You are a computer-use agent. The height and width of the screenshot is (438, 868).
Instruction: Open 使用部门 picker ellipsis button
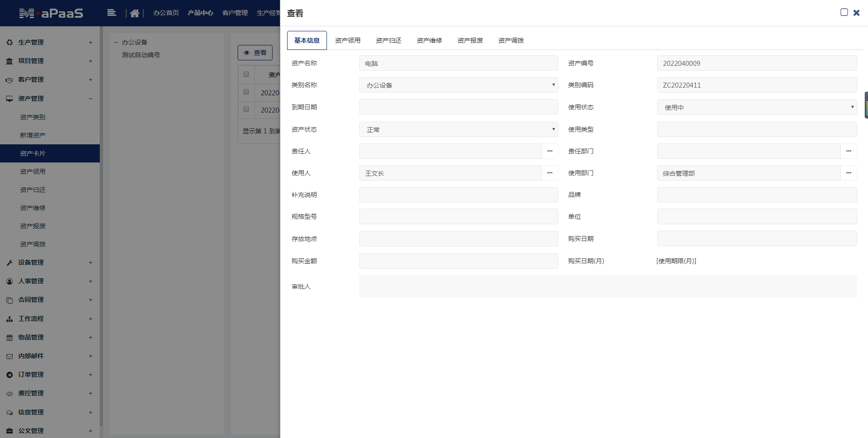pos(848,173)
